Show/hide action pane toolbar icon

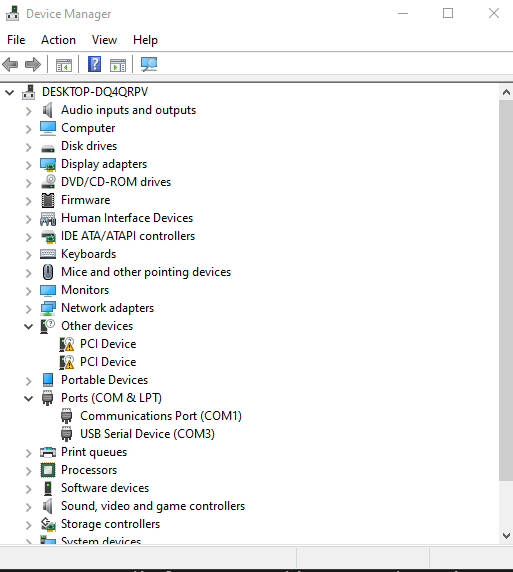pos(118,65)
